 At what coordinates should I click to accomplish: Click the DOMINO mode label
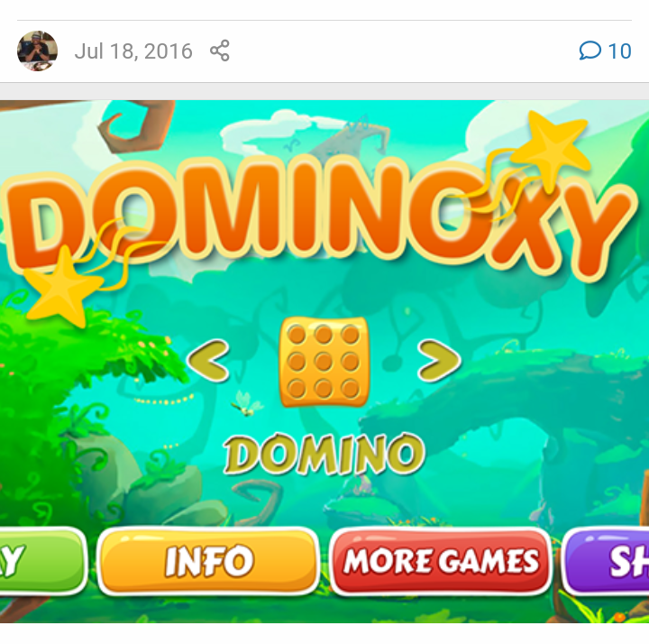[x=324, y=454]
